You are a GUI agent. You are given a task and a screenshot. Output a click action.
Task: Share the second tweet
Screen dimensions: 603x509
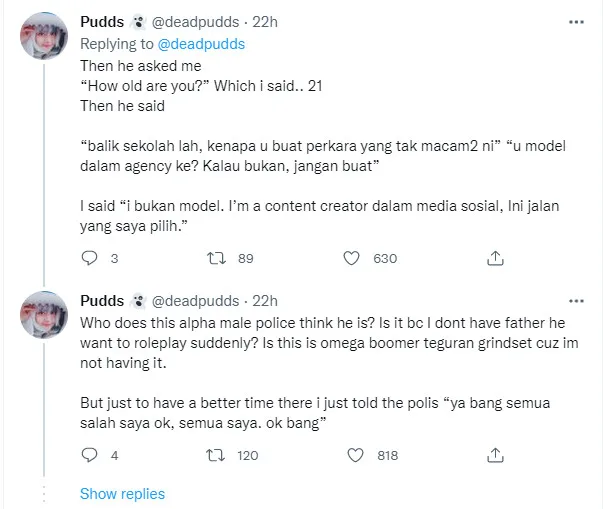(x=494, y=455)
